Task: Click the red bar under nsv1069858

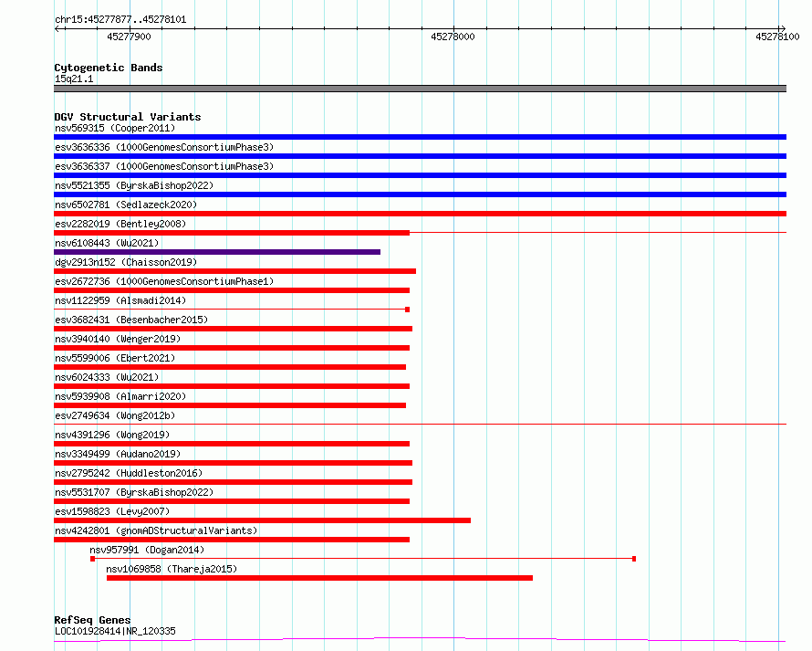Action: [319, 578]
